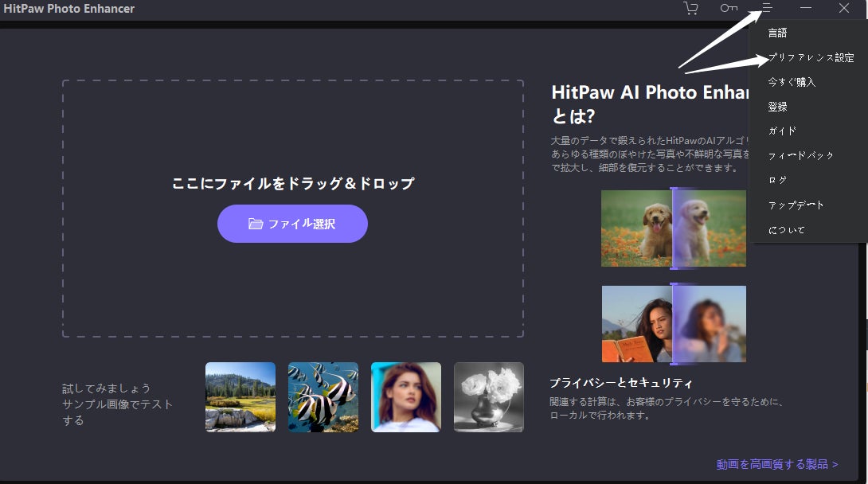Open ログ menu entry
Image resolution: width=868 pixels, height=484 pixels.
[777, 181]
